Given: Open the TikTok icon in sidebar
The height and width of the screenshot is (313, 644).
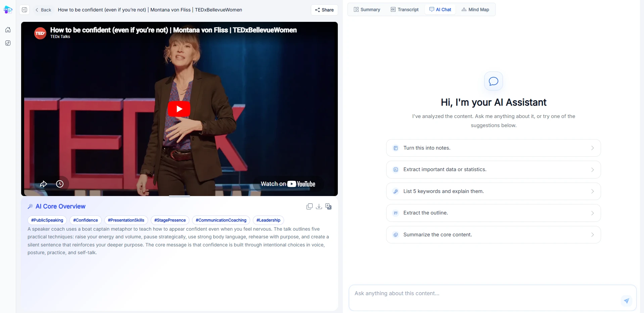Looking at the screenshot, I should click(x=8, y=43).
